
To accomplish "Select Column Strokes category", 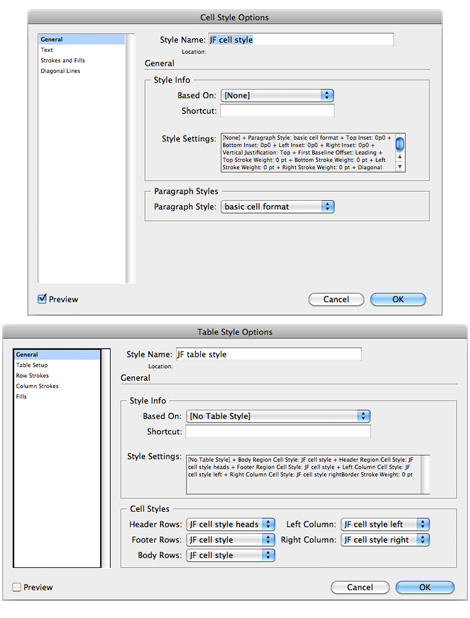I will (37, 386).
